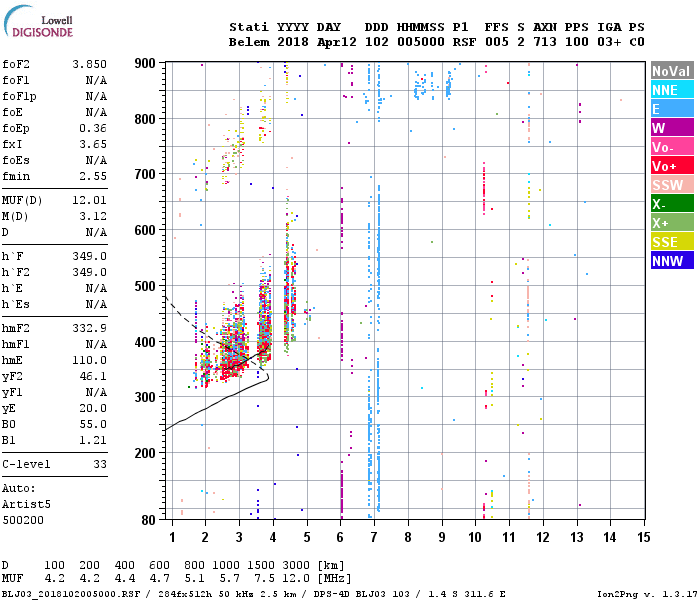Click the M(D) value 3.12

tap(93, 216)
